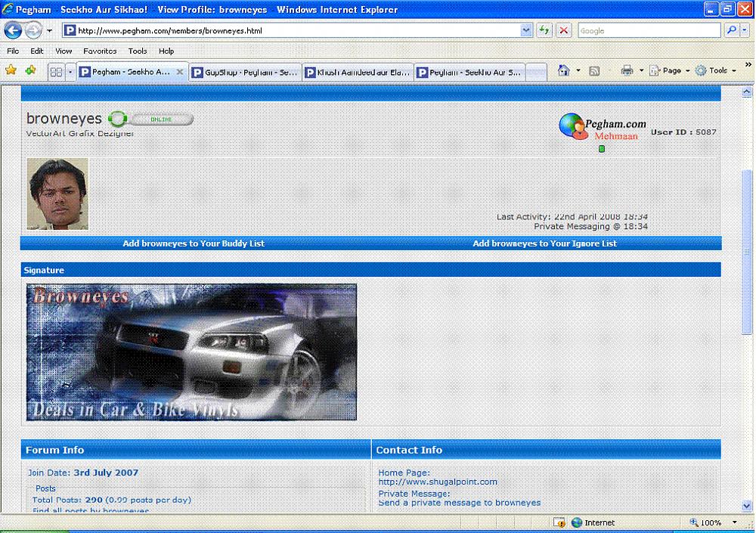
Task: Click the Refresh page icon
Action: point(544,30)
